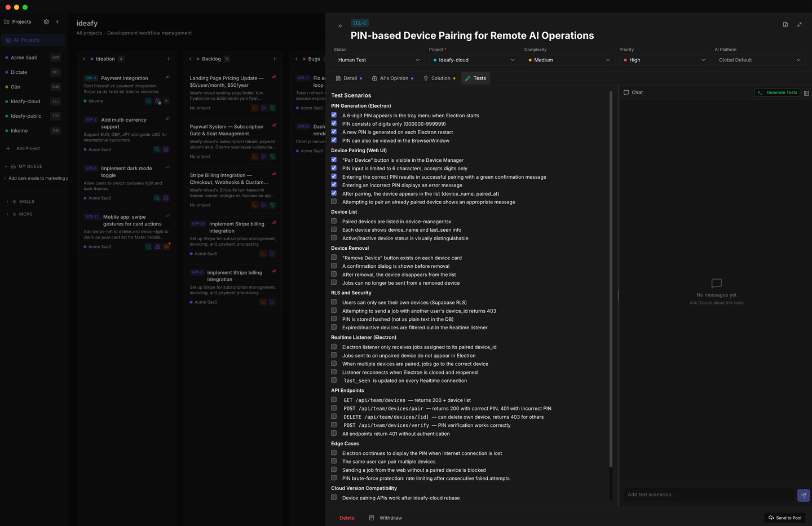Switch to the Solution tab
Viewport: 812px width, 526px height.
439,78
